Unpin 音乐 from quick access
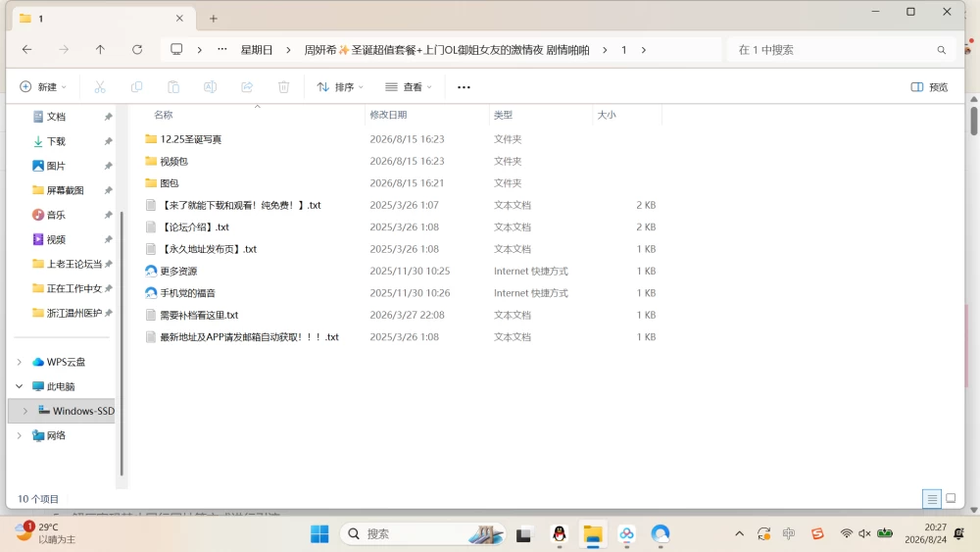Viewport: 980px width, 552px height. (x=108, y=215)
